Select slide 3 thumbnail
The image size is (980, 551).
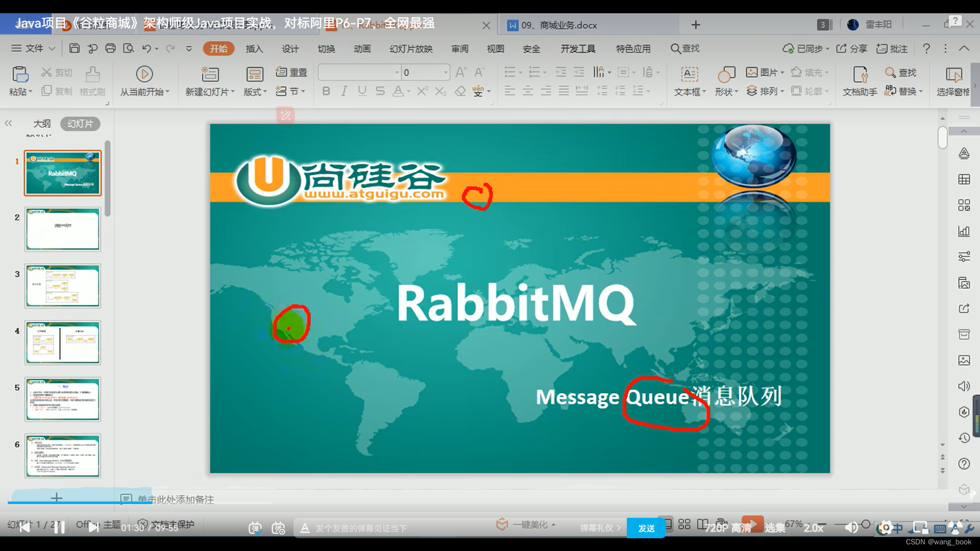(x=63, y=286)
